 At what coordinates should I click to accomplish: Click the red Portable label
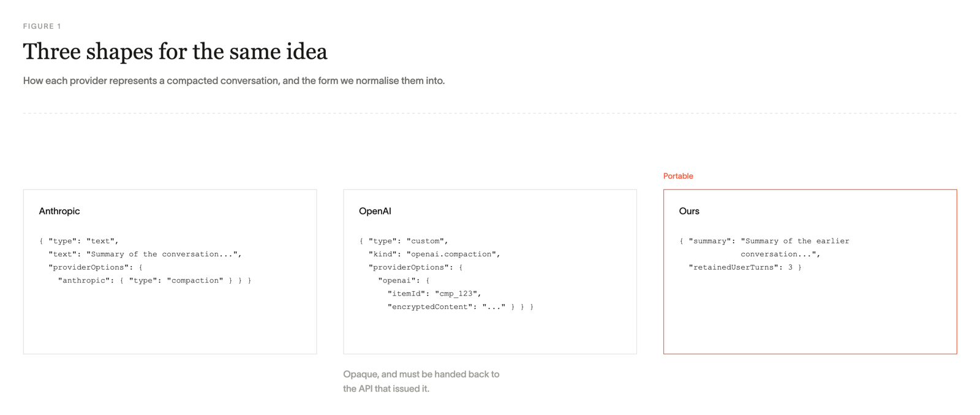coord(678,176)
